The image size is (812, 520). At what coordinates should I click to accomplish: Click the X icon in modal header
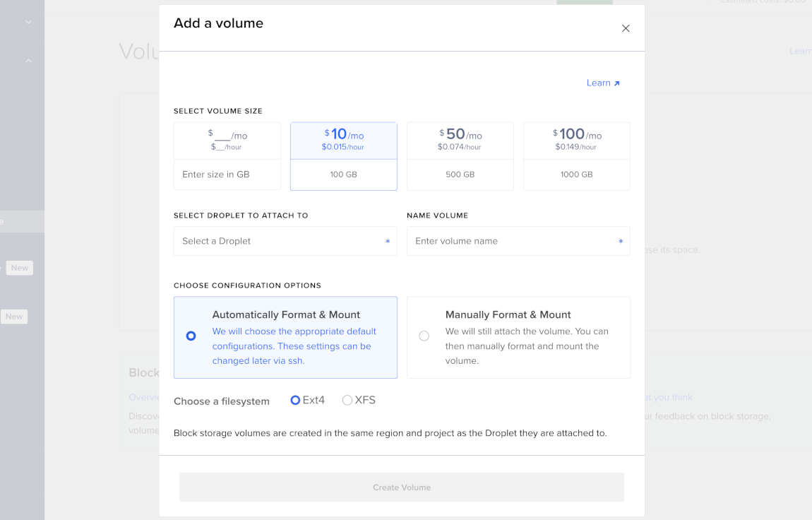[626, 28]
